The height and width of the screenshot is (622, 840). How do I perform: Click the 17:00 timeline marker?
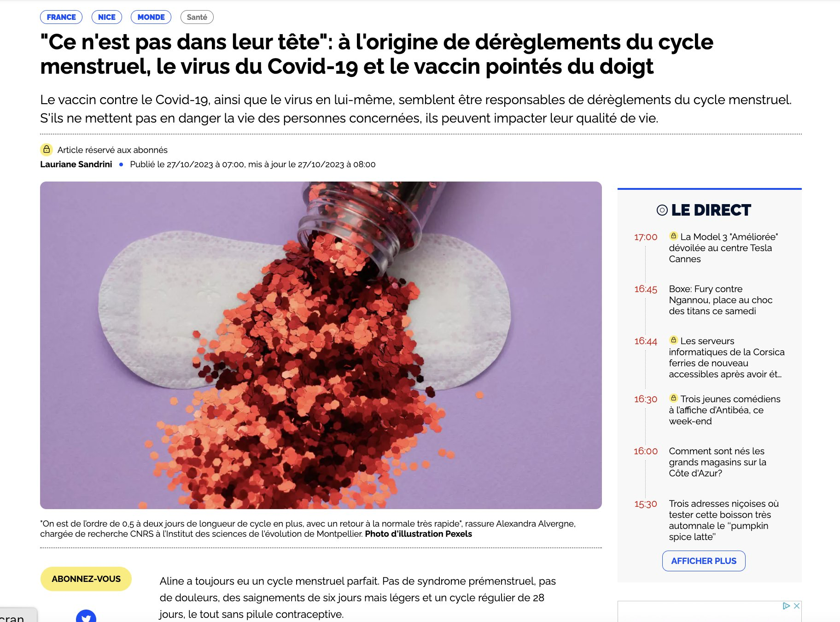click(x=646, y=237)
